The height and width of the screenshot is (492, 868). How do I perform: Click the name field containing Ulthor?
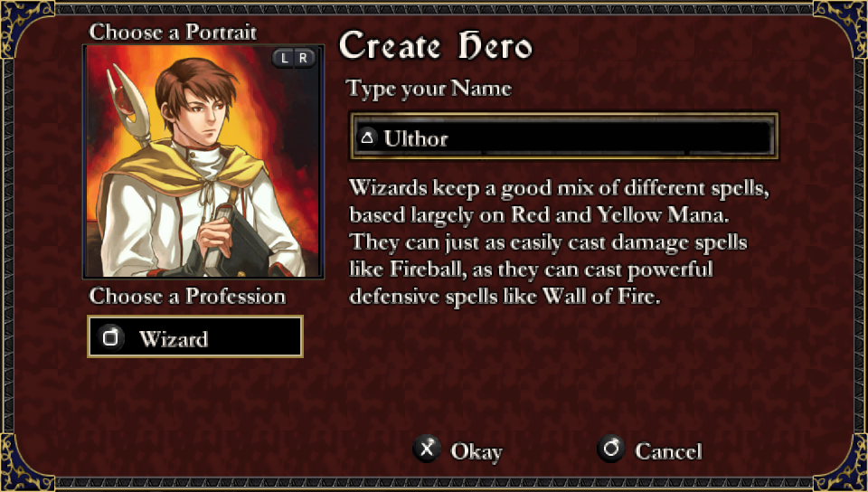tap(563, 137)
